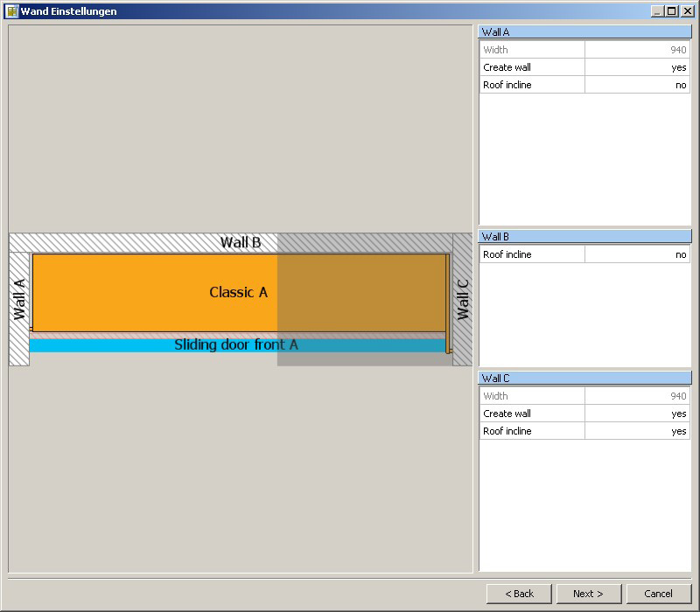The image size is (700, 612).
Task: Collapse the Wall B section header
Action: pos(584,237)
